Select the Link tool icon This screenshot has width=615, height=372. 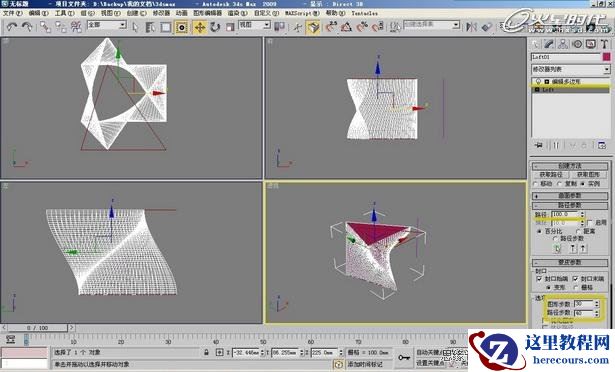point(45,27)
